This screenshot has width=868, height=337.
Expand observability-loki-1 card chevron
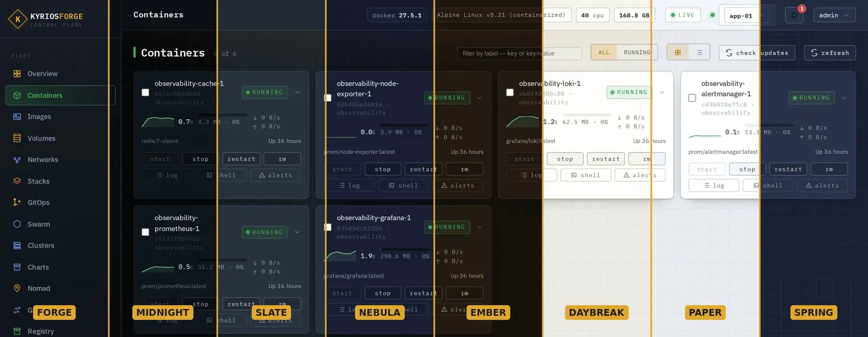662,92
